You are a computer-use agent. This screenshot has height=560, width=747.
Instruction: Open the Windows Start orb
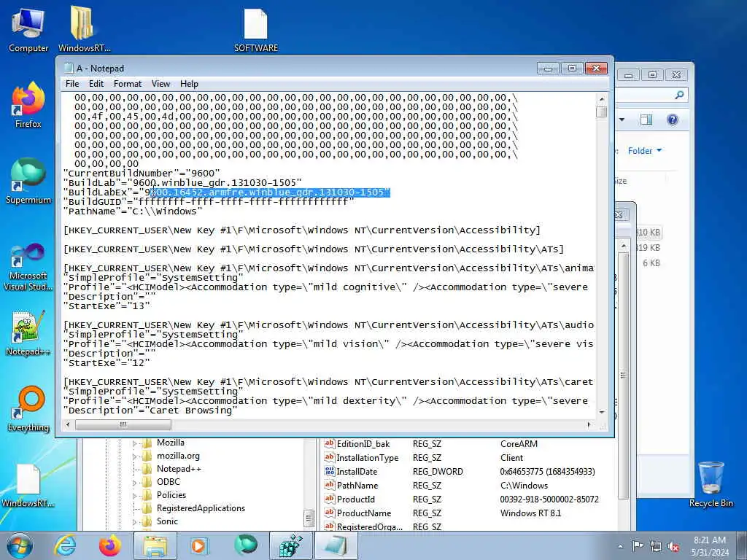point(20,545)
